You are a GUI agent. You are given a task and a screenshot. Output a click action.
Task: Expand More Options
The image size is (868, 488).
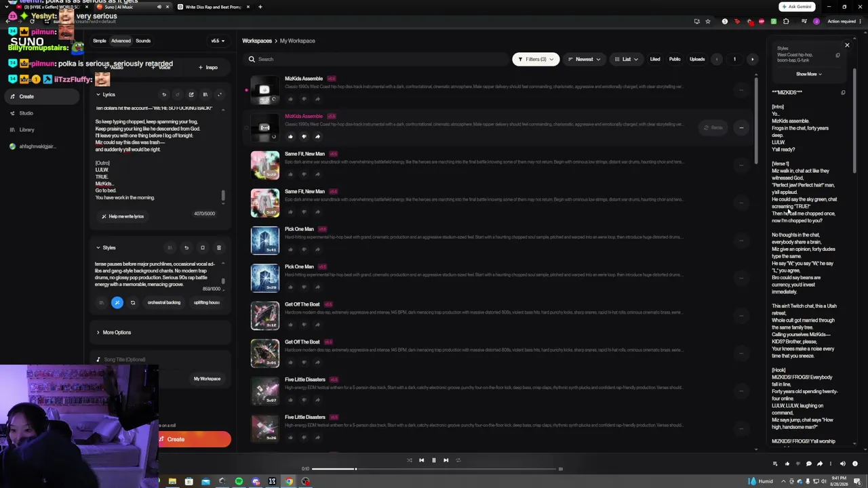click(114, 333)
